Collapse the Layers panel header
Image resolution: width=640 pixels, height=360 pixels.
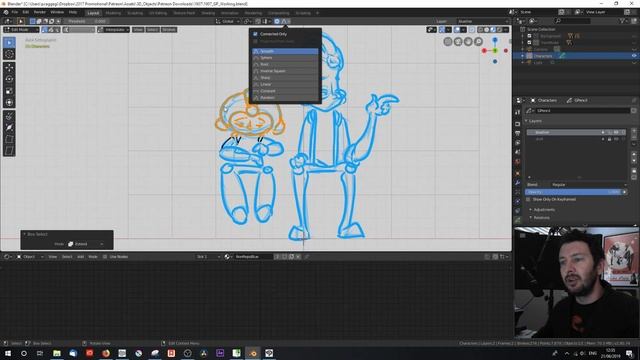click(535, 121)
